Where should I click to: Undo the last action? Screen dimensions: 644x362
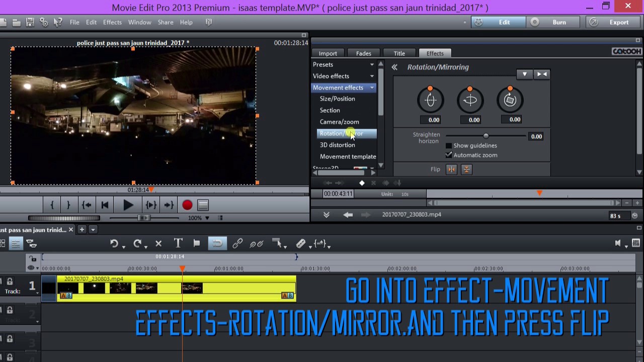point(114,244)
